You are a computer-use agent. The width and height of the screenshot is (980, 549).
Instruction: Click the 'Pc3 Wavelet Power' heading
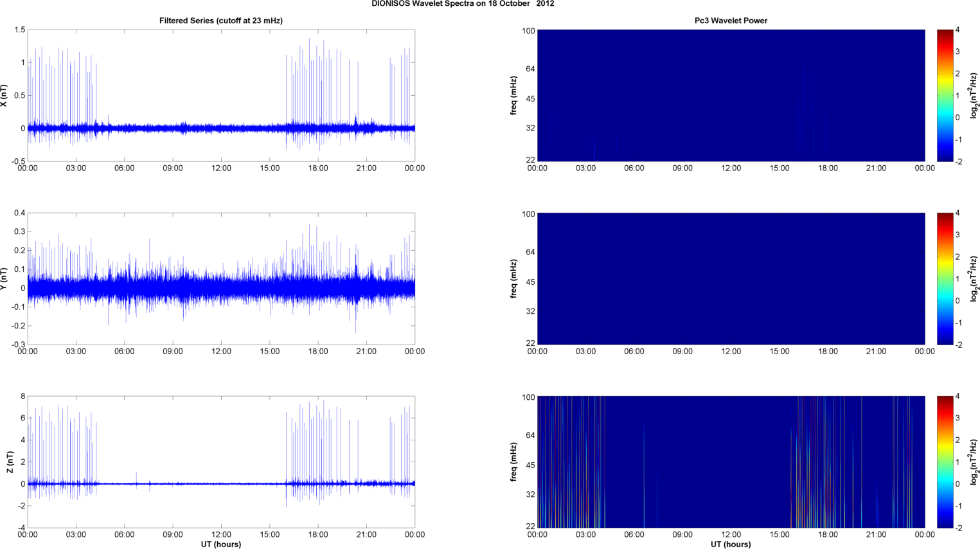[731, 21]
